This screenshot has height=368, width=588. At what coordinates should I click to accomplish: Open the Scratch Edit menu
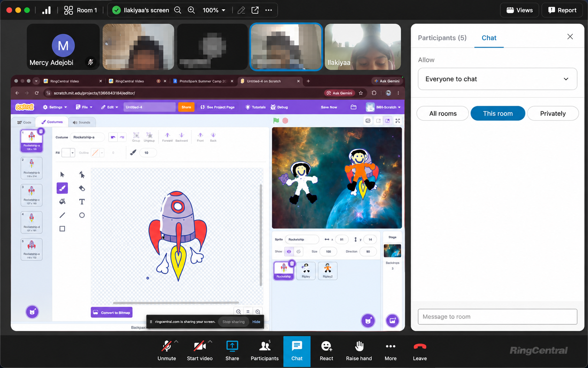(x=109, y=107)
